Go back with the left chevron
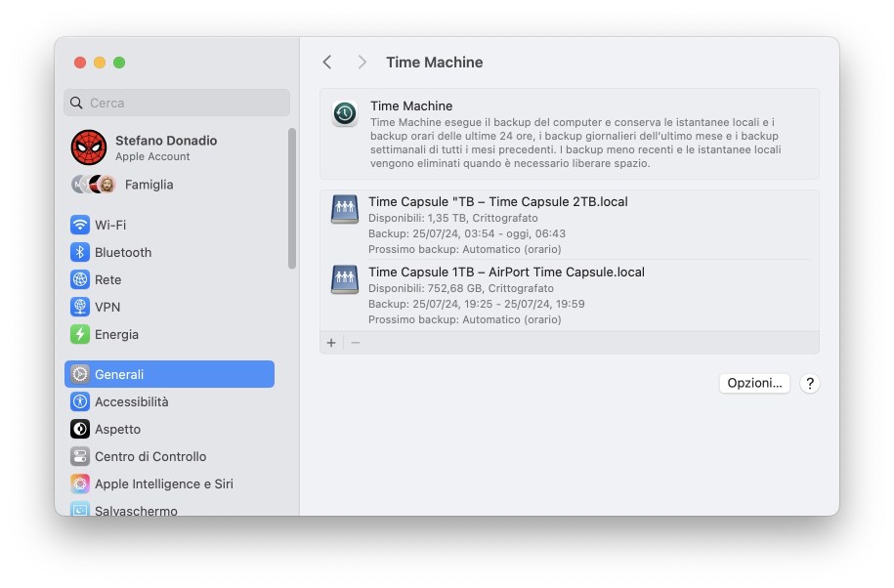The height and width of the screenshot is (588, 894). [x=327, y=63]
